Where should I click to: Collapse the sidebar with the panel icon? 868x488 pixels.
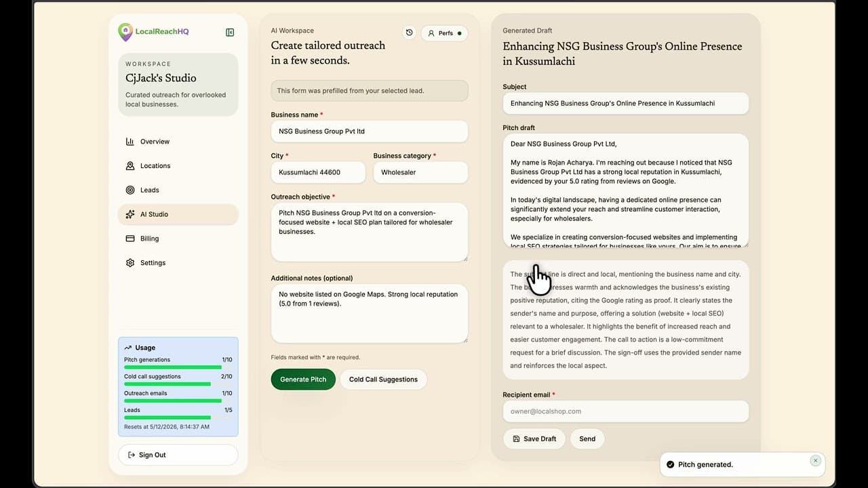coord(230,32)
